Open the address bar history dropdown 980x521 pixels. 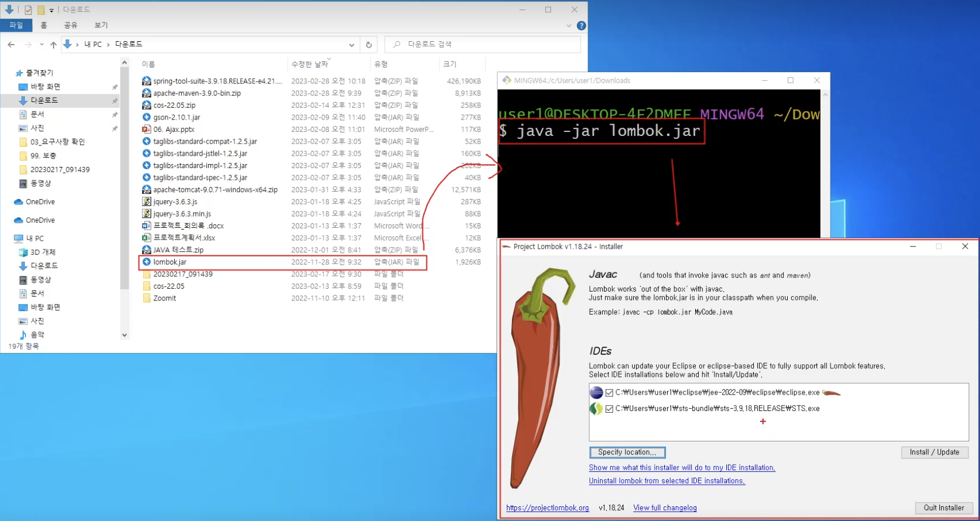(351, 45)
